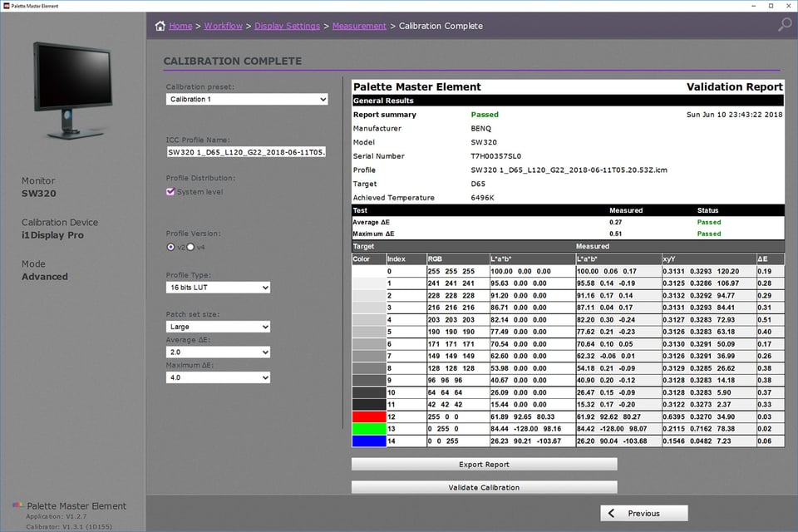Click the red color patch index 12
The height and width of the screenshot is (532, 798).
369,416
